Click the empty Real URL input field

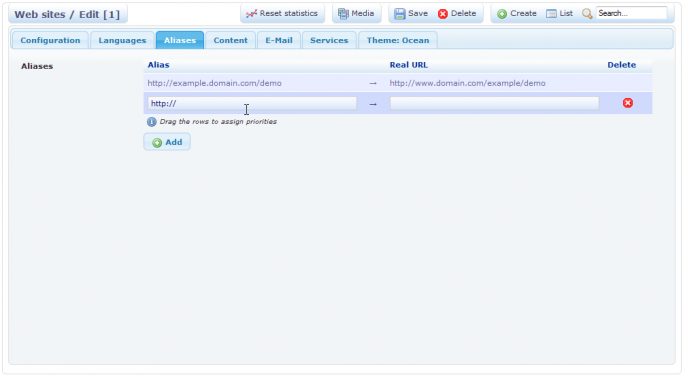coord(494,103)
